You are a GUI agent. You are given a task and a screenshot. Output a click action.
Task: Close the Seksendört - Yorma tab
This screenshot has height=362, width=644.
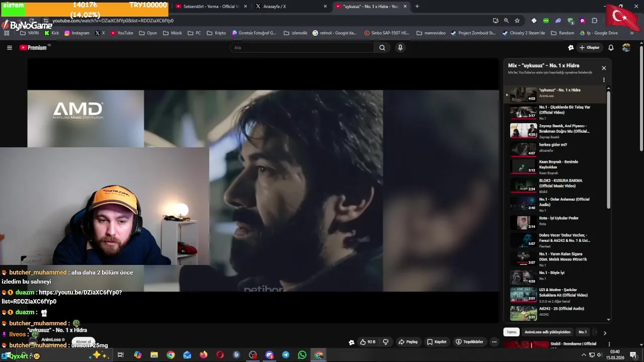[x=245, y=7]
